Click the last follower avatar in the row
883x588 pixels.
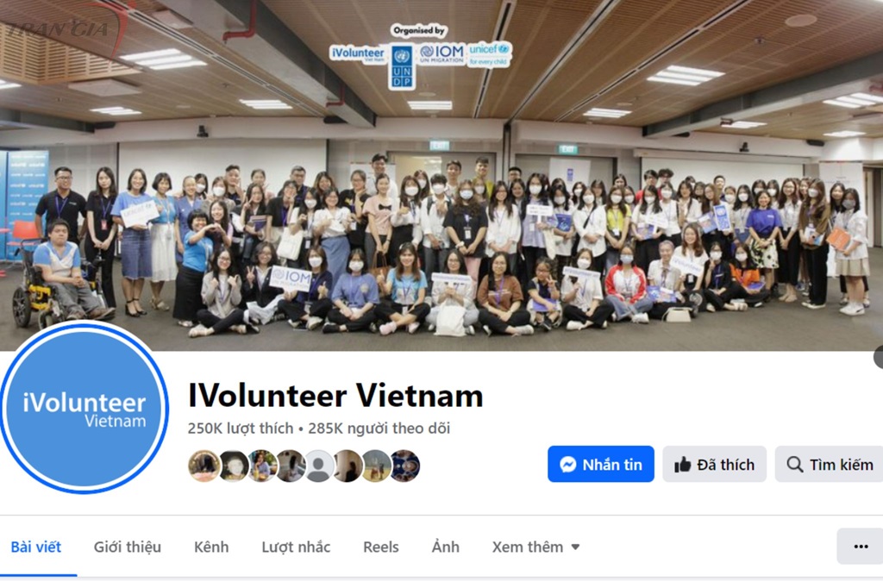coord(404,466)
